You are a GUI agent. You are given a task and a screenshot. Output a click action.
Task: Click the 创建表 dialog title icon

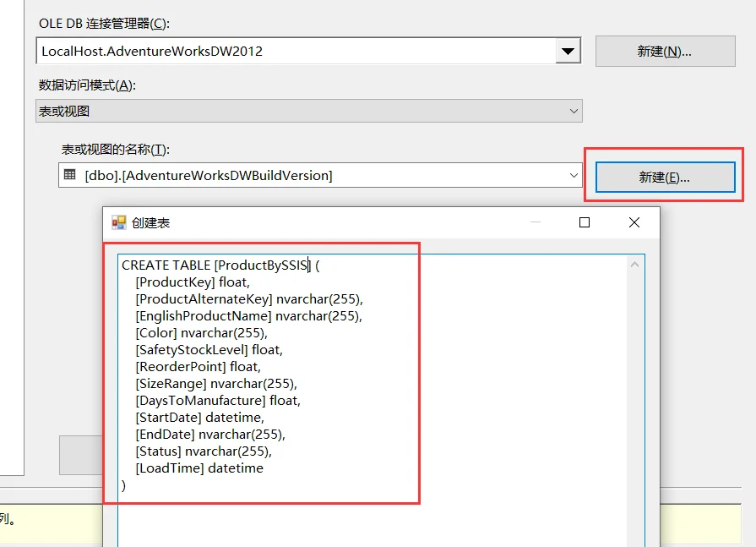point(119,222)
